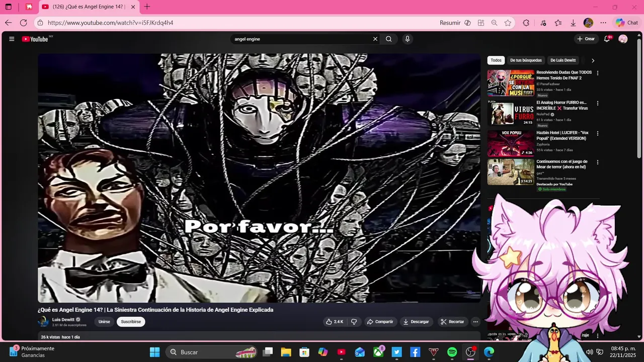Click the Suscribirse button
The width and height of the screenshot is (644, 362).
click(x=131, y=322)
